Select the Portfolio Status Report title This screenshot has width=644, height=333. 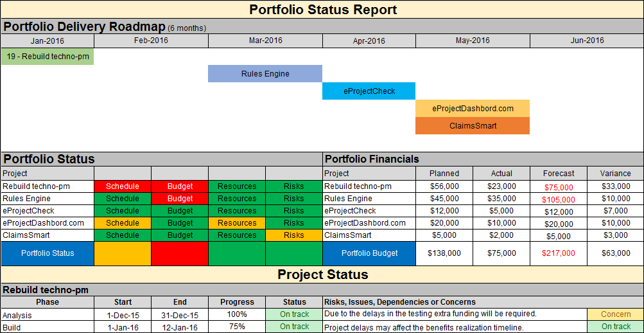[322, 10]
